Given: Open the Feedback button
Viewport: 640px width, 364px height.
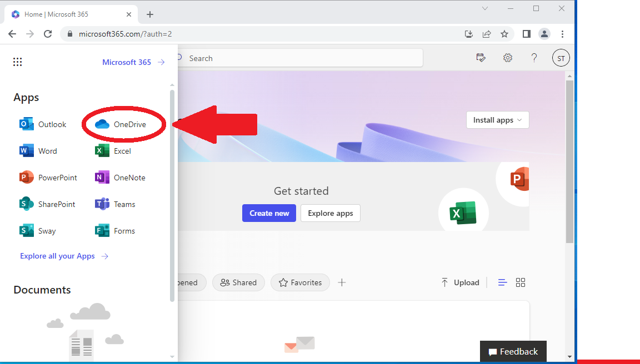Looking at the screenshot, I should 513,351.
